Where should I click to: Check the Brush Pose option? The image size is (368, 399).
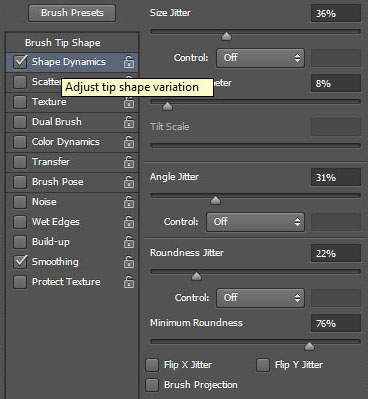(x=20, y=182)
